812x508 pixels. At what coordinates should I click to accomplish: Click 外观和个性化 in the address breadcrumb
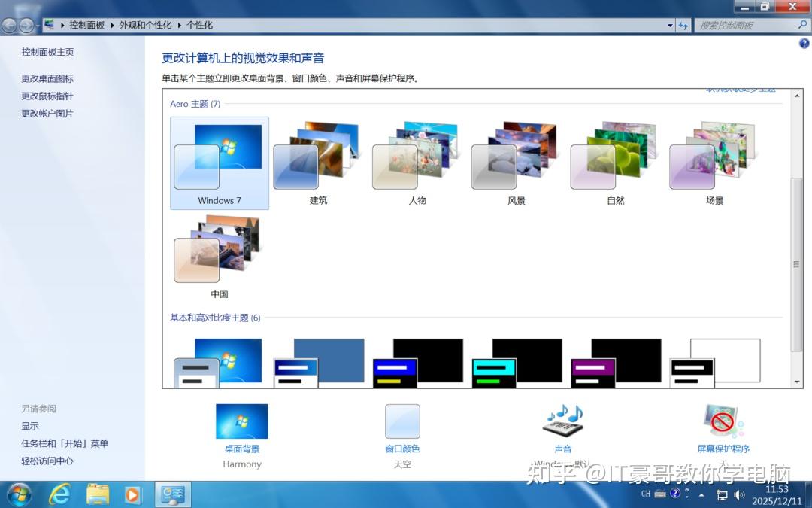(x=145, y=25)
